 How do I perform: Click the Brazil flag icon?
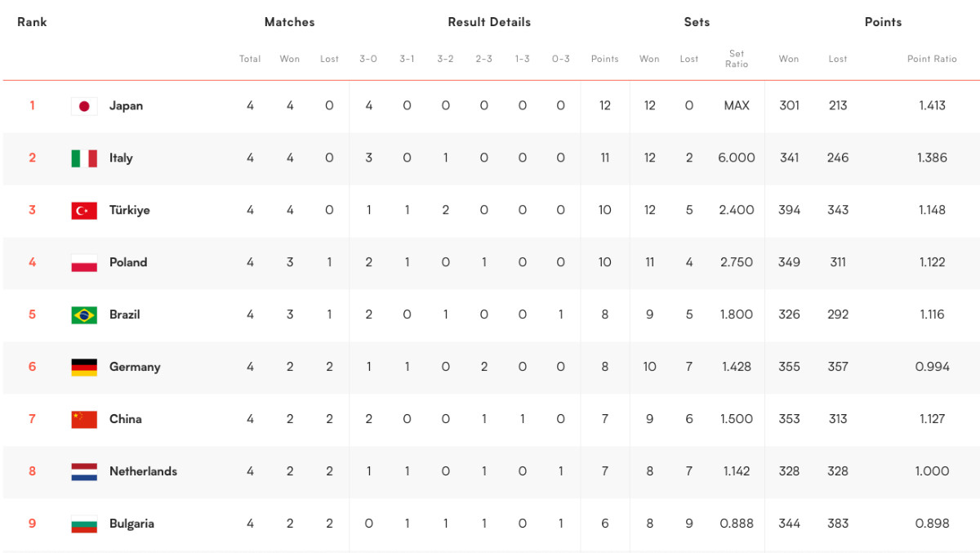pyautogui.click(x=84, y=315)
